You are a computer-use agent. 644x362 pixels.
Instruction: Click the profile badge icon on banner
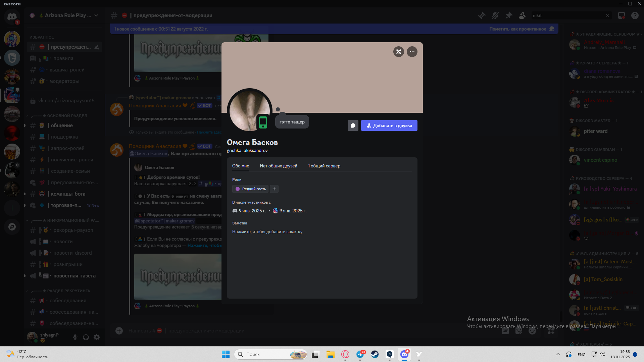(399, 52)
